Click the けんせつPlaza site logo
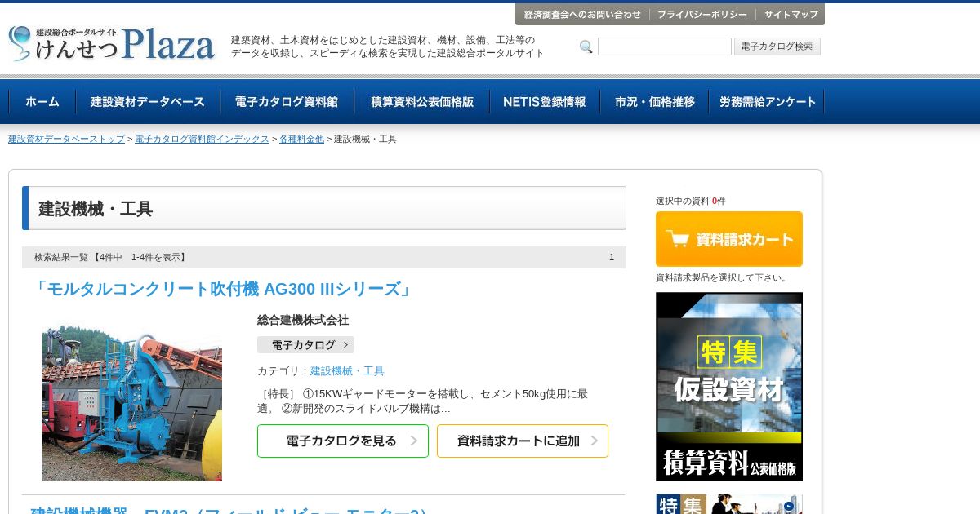This screenshot has height=514, width=980. [112, 43]
